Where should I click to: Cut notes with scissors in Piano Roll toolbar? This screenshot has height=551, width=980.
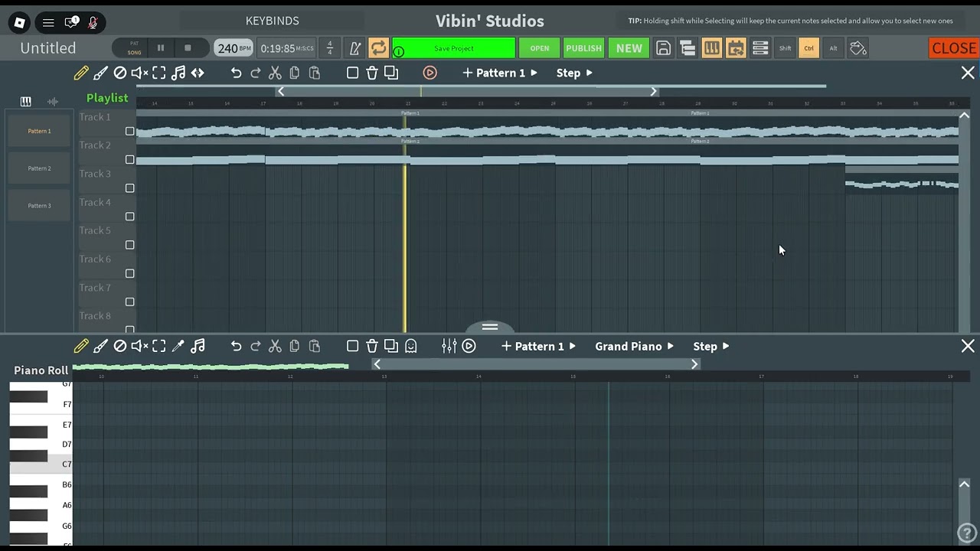(275, 346)
